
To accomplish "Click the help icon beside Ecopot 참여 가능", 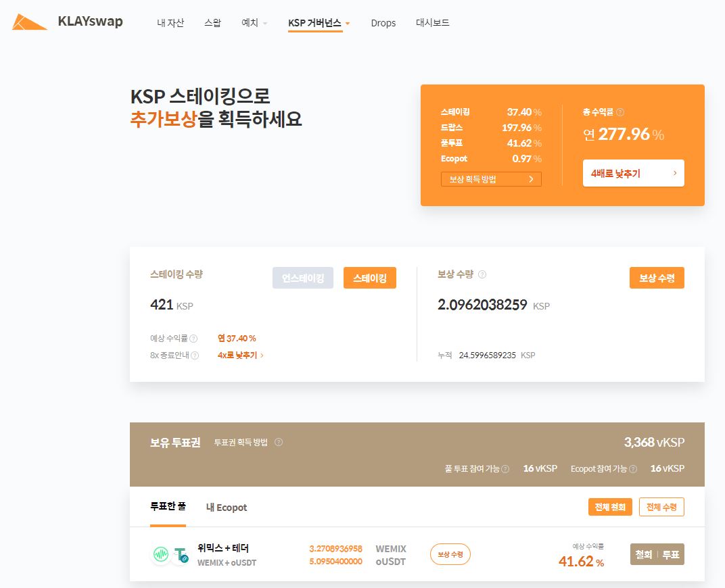I will click(633, 469).
